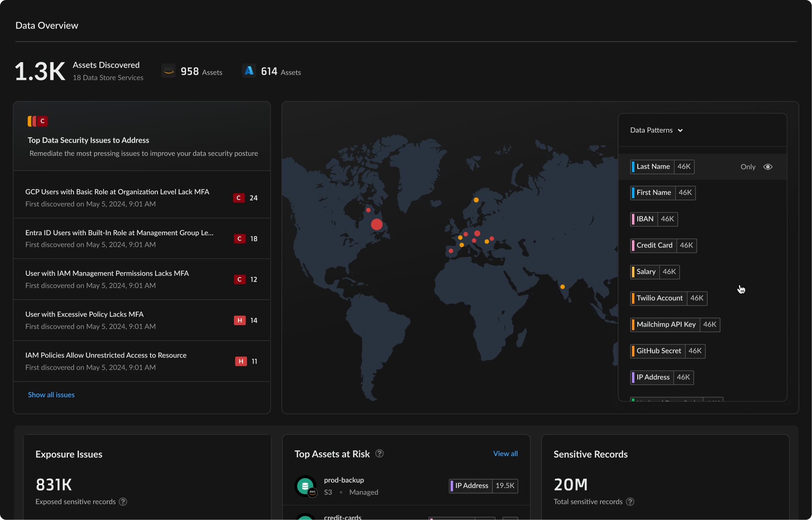
Task: Click the orange map marker over India
Action: click(562, 287)
